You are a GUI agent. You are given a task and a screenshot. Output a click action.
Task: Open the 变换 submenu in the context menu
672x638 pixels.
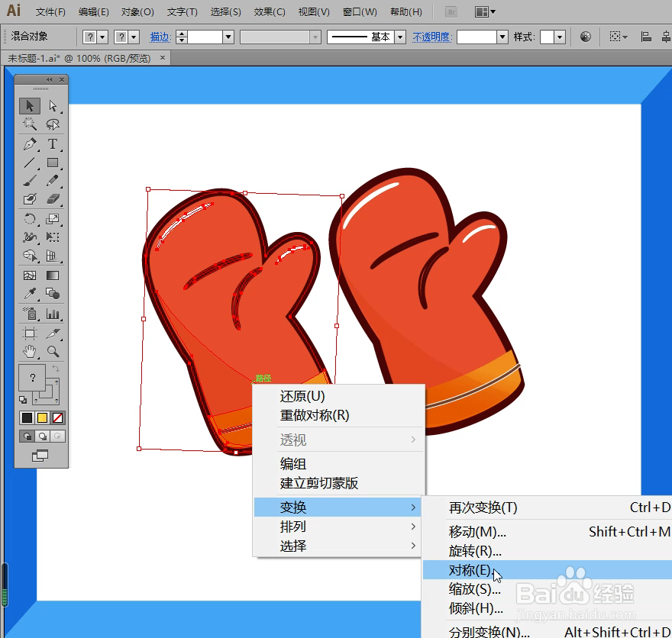point(294,506)
